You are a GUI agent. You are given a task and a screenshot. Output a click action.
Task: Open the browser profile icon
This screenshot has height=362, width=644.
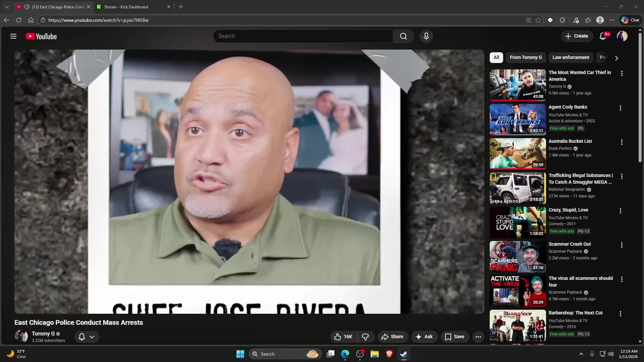(600, 20)
